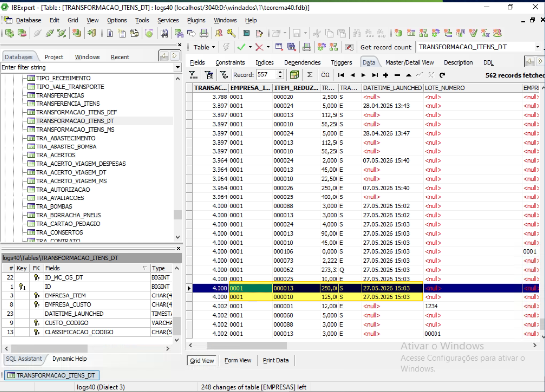This screenshot has height=392, width=545.
Task: Open the Table dropdown button
Action: pos(204,47)
